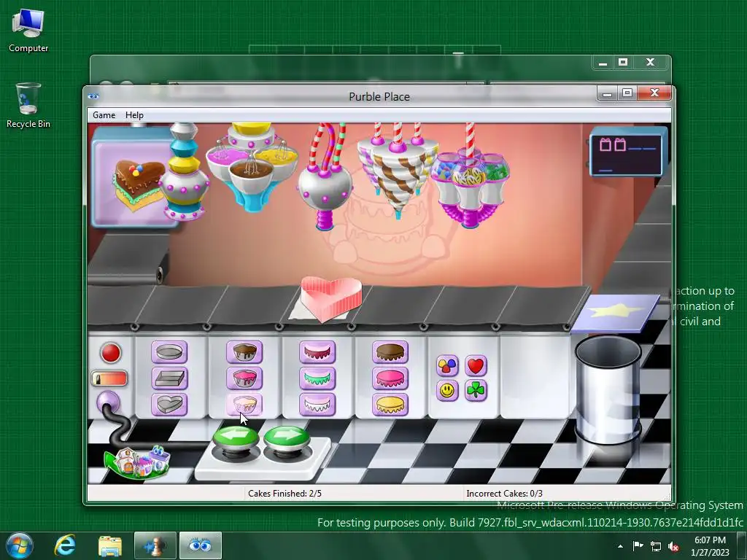The width and height of the screenshot is (747, 560).
Task: Click Incorrect Cakes 0/3 status text
Action: pos(504,494)
